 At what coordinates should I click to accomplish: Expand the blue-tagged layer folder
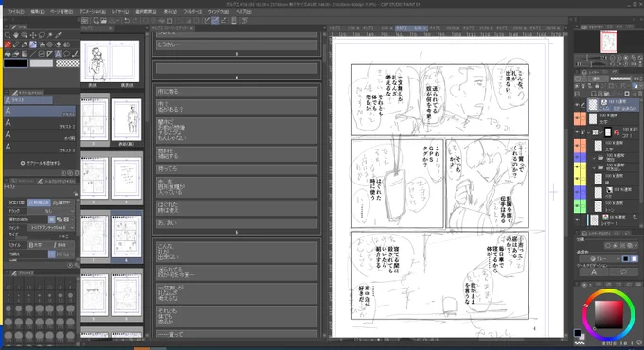pos(594,158)
